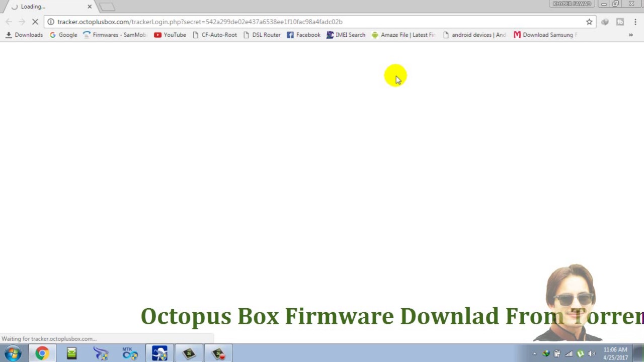
Task: Click the volume speaker tray icon
Action: click(592, 353)
